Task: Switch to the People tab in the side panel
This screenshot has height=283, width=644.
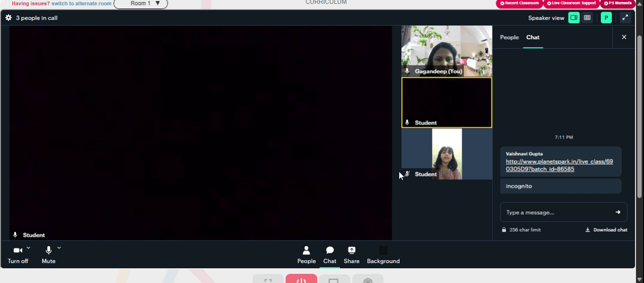Action: coord(509,37)
